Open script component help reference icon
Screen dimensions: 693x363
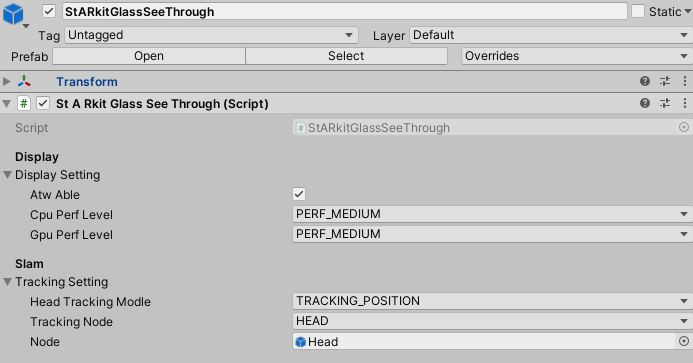pos(645,103)
